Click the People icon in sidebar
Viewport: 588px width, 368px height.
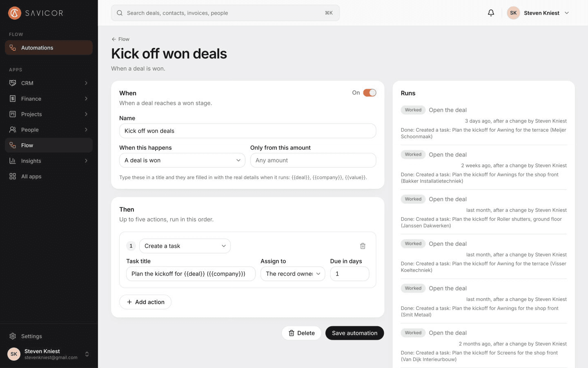13,130
